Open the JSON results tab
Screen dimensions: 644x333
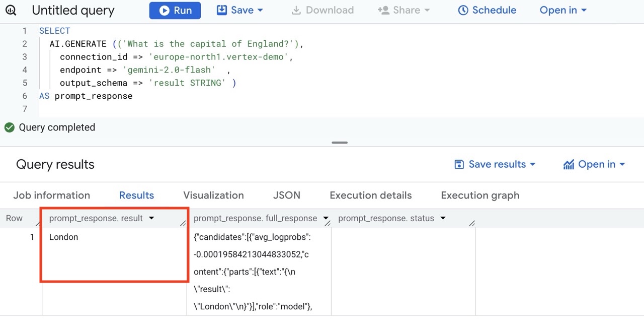[x=286, y=195]
